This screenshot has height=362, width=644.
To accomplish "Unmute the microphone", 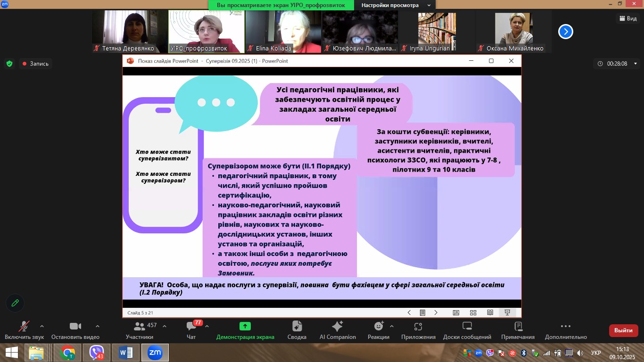I will coord(24,330).
